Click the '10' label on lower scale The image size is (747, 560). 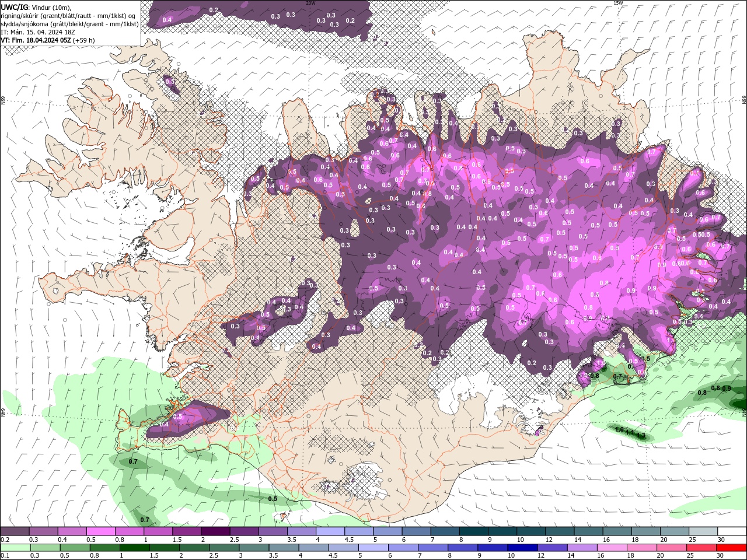pos(511,555)
